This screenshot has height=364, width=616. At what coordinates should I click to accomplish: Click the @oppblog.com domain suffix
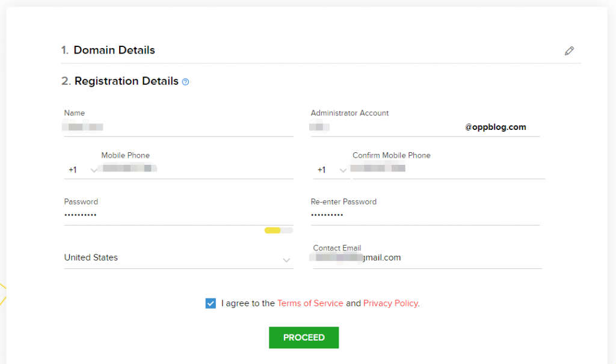point(496,127)
